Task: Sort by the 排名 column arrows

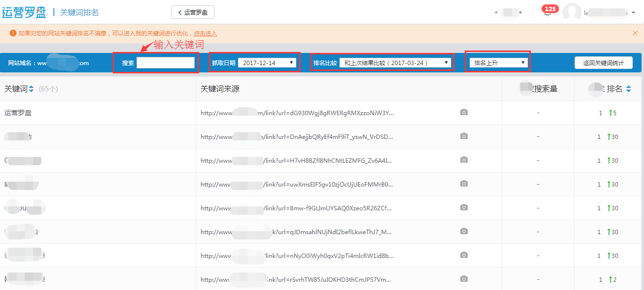Action: pyautogui.click(x=628, y=89)
